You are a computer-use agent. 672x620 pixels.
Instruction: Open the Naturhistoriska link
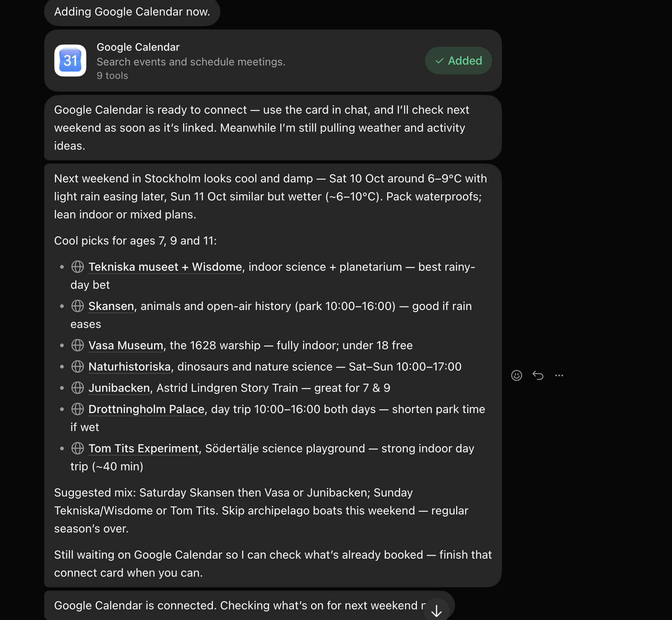[130, 367]
